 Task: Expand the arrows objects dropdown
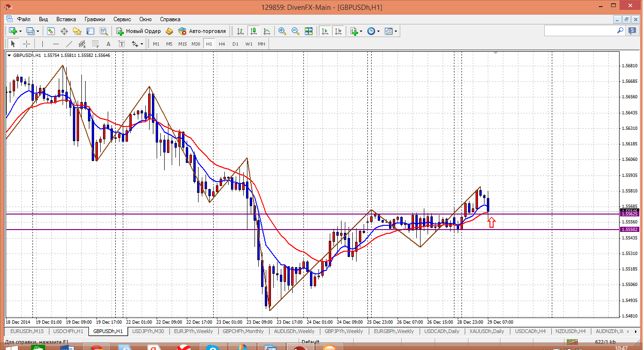142,44
